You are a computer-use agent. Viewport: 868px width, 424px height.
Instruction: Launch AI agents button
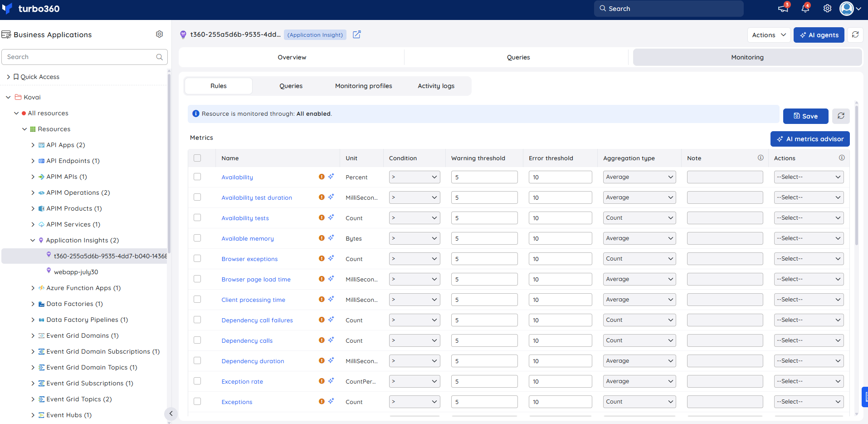tap(819, 35)
